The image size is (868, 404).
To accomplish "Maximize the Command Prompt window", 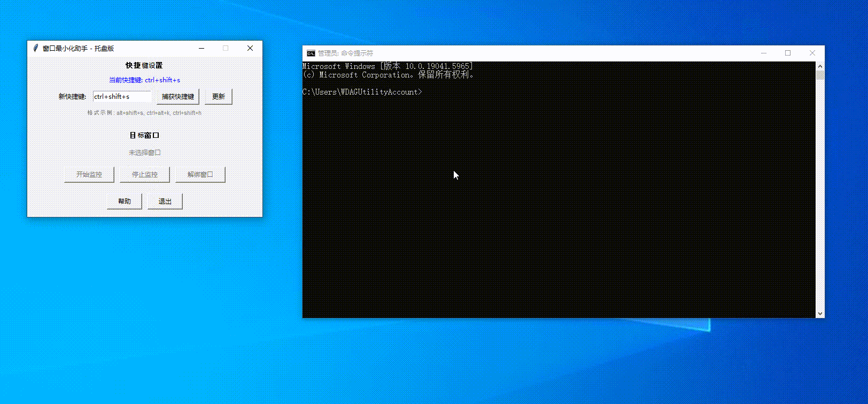I will click(x=788, y=53).
